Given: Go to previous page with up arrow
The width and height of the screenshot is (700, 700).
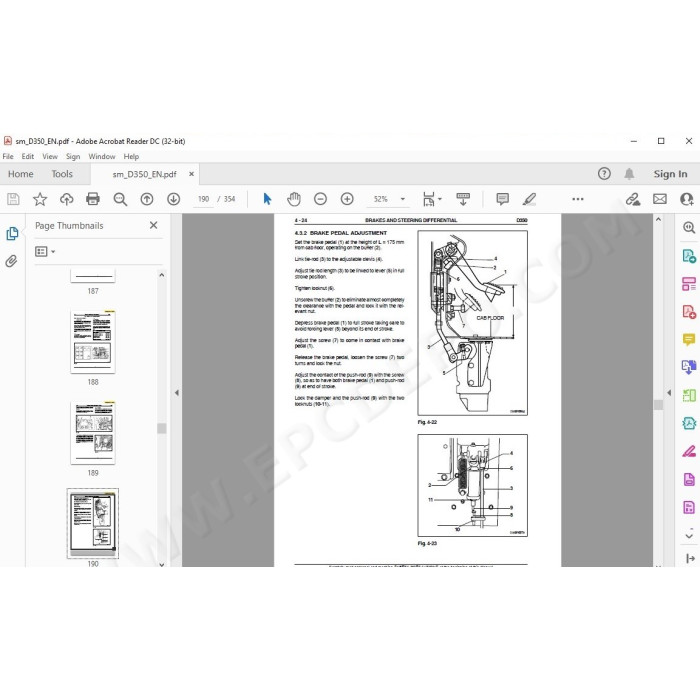Looking at the screenshot, I should (146, 199).
